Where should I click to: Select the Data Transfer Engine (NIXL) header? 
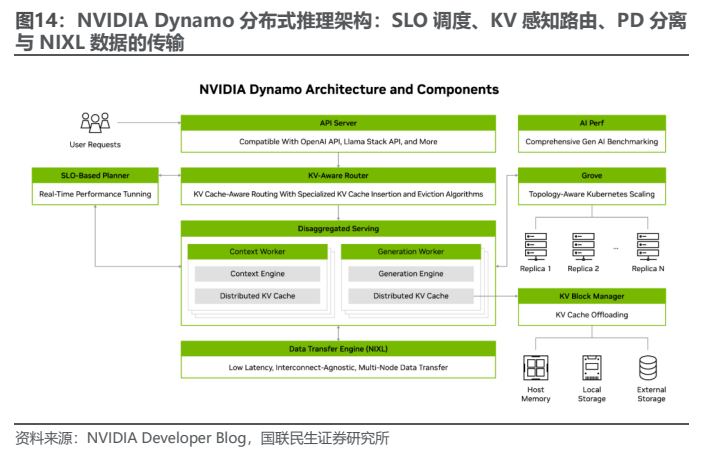coord(338,349)
